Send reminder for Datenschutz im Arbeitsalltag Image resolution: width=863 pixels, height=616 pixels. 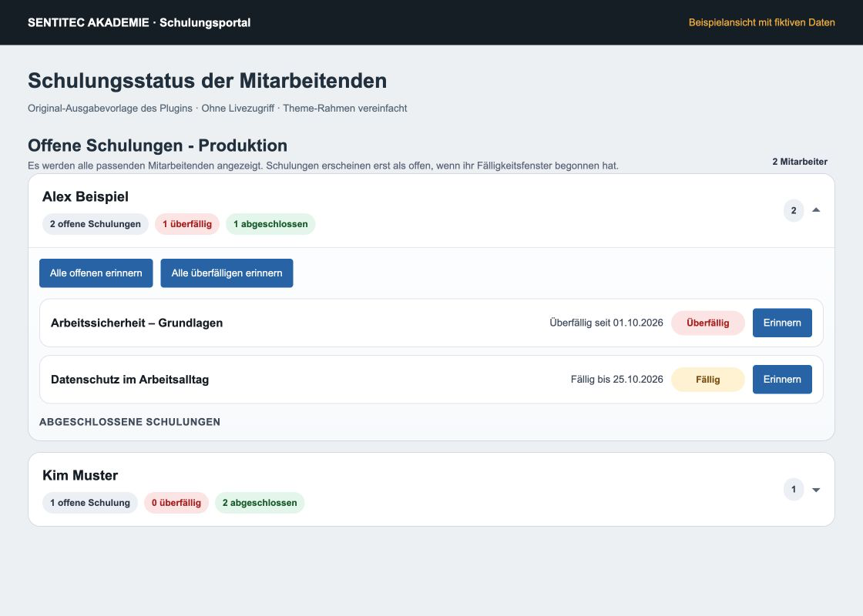pos(782,380)
